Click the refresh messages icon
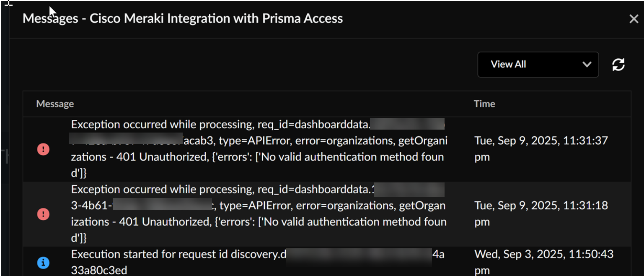The width and height of the screenshot is (644, 276). [618, 65]
